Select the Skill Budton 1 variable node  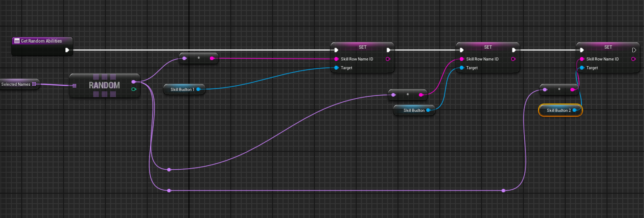(x=184, y=89)
